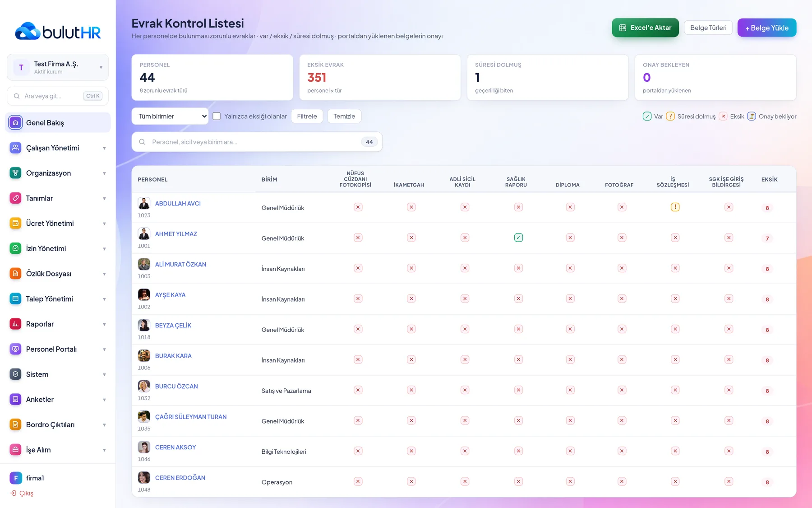Expand Çalışan Yönetimi menu arrow
Viewport: 812px width, 508px height.
pos(104,148)
